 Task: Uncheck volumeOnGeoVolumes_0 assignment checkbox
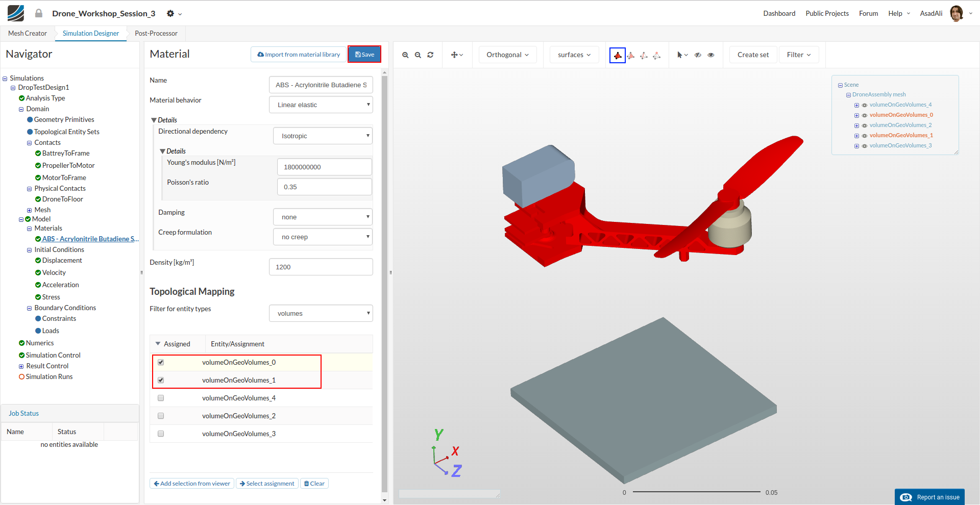pyautogui.click(x=161, y=362)
